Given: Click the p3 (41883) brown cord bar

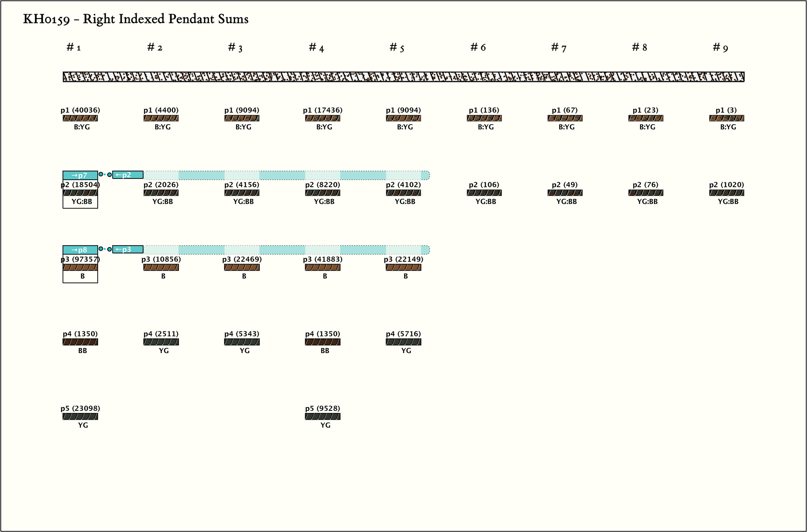Looking at the screenshot, I should coord(322,267).
